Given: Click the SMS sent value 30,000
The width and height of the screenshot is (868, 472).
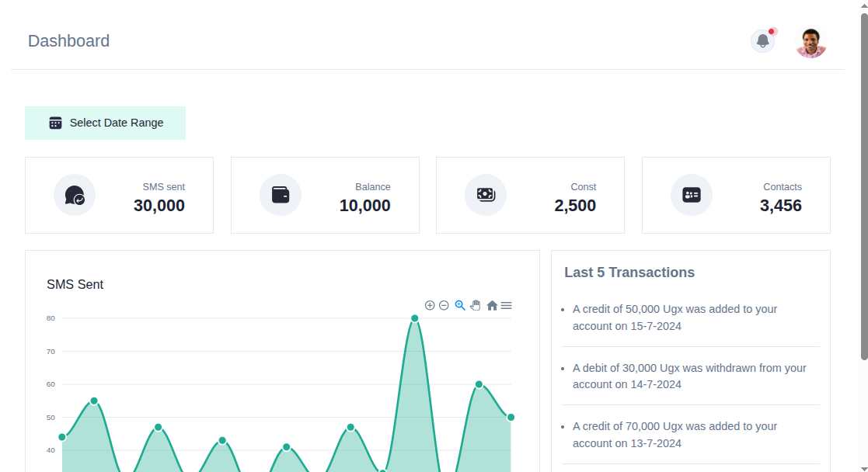Looking at the screenshot, I should pyautogui.click(x=159, y=206).
